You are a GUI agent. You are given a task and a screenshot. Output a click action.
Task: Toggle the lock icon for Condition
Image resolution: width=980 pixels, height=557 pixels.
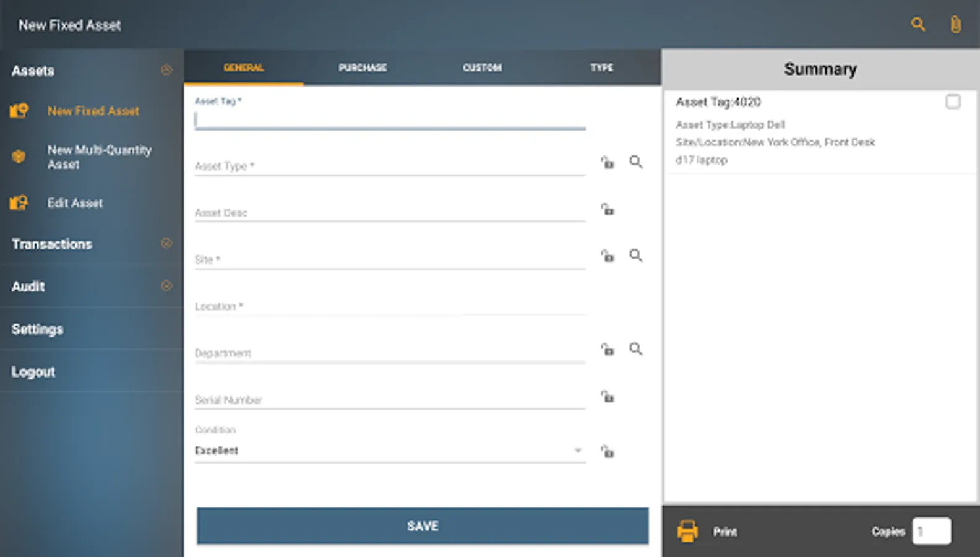(608, 451)
